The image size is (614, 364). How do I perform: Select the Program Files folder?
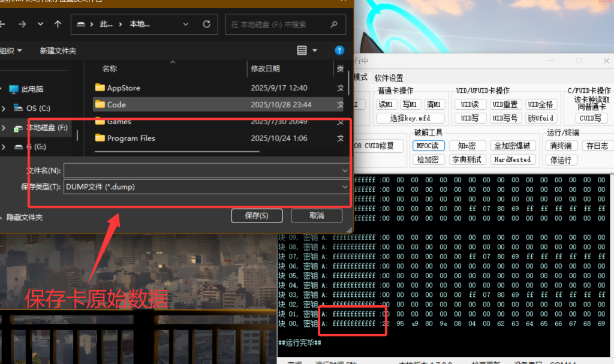(x=131, y=139)
